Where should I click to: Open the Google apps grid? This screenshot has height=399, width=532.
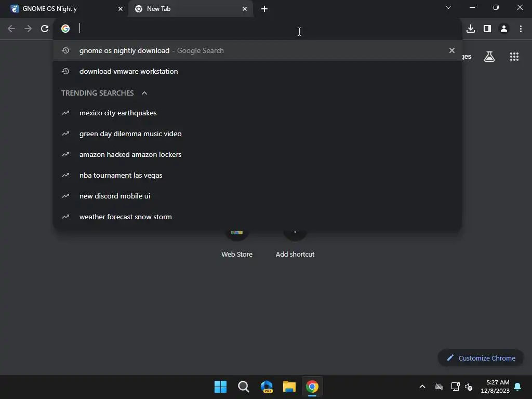click(514, 57)
